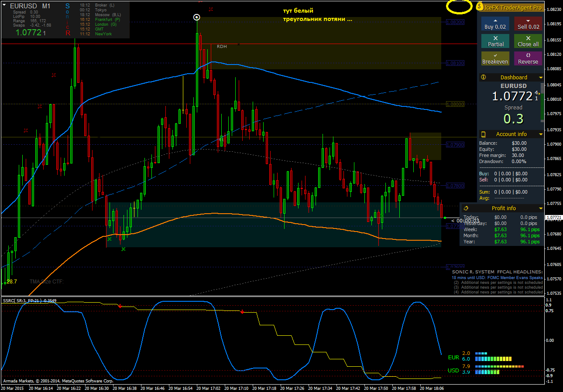This screenshot has width=563, height=392.
Task: Click the EURUSD M1 symbol label
Action: click(x=30, y=6)
